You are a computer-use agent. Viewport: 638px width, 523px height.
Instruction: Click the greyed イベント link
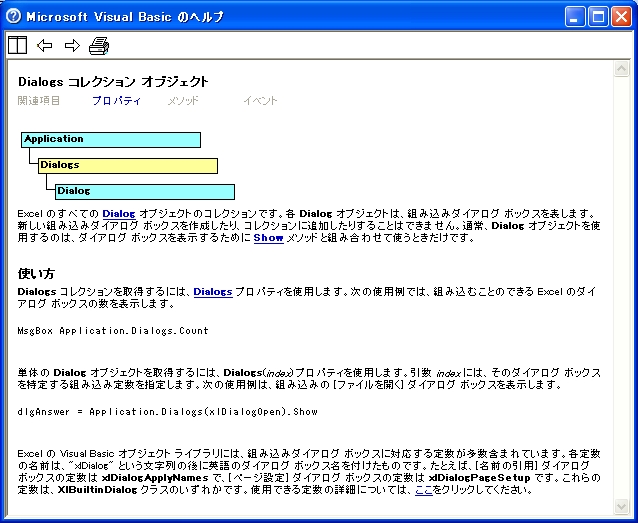[x=260, y=101]
